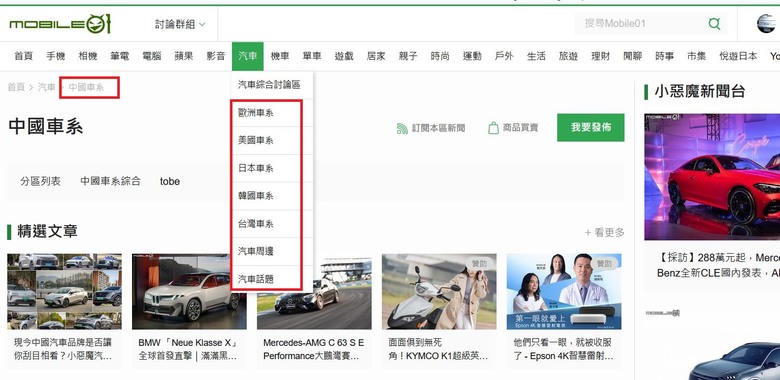Viewport: 780px width, 380px height.
Task: Open the user avatar icon
Action: (766, 23)
